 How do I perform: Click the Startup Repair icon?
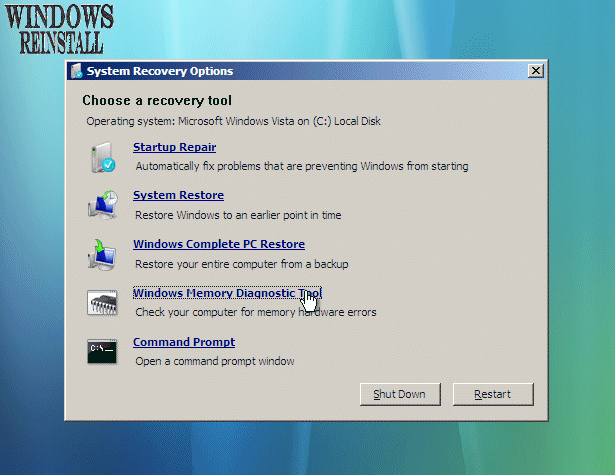tap(102, 157)
